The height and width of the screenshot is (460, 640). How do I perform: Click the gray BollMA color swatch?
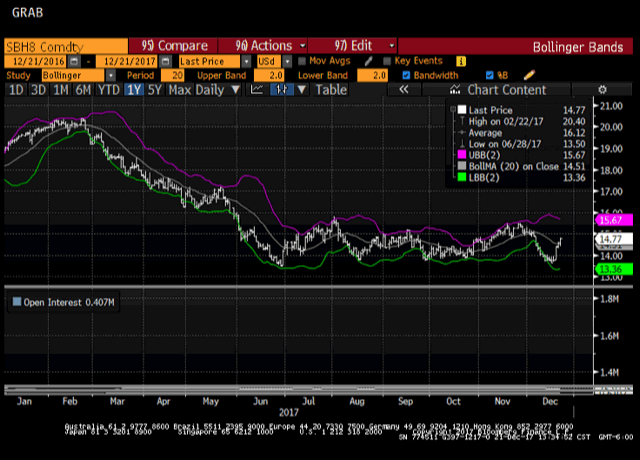coord(462,166)
